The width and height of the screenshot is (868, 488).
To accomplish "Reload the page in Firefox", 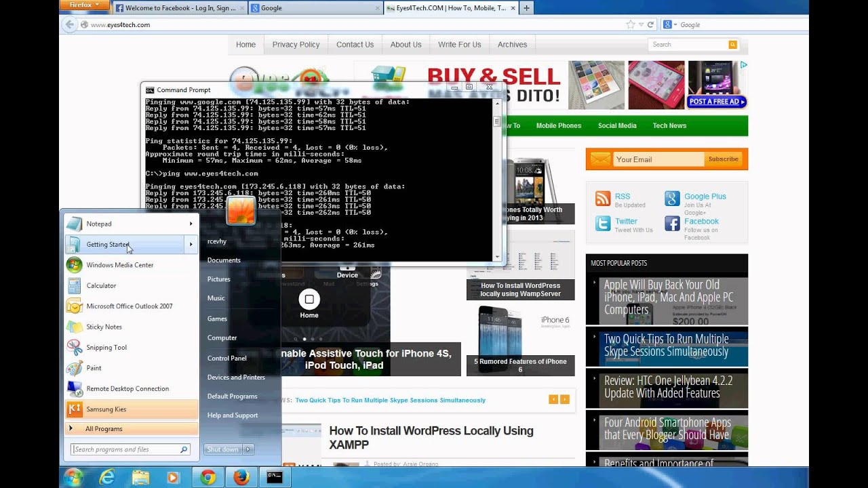I will point(650,24).
